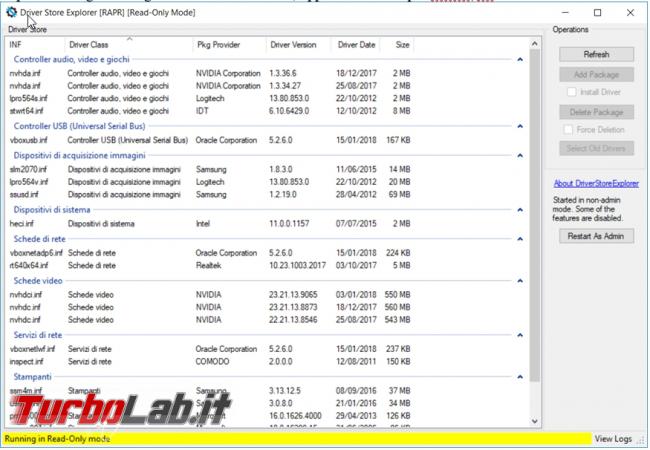Select the nvhdci.inf row
This screenshot has width=650, height=450.
210,295
